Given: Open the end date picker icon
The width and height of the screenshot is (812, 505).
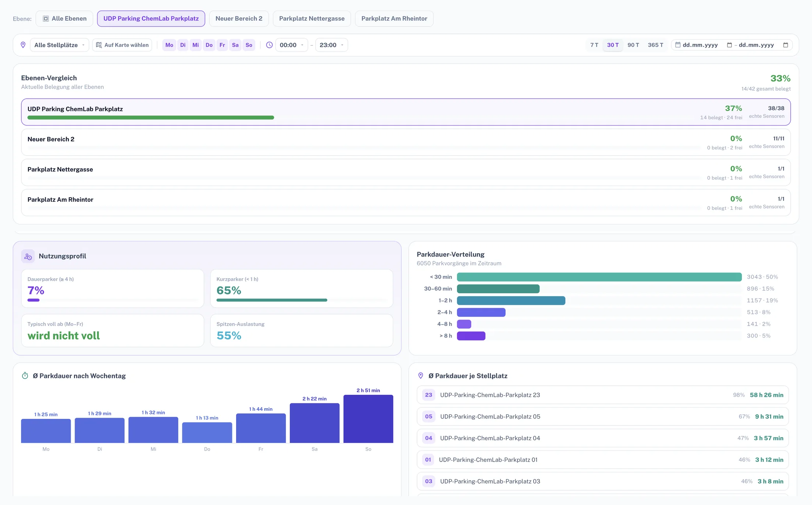Looking at the screenshot, I should click(x=786, y=45).
